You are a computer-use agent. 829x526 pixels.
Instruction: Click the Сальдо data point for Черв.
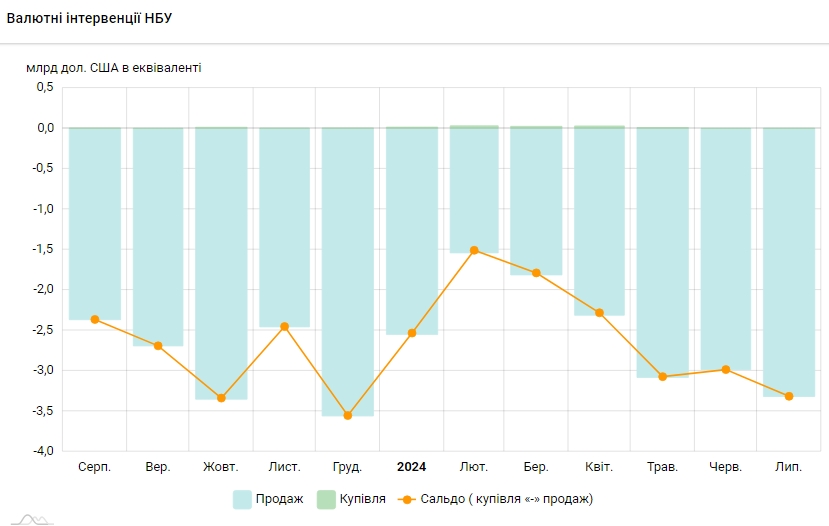coord(726,369)
